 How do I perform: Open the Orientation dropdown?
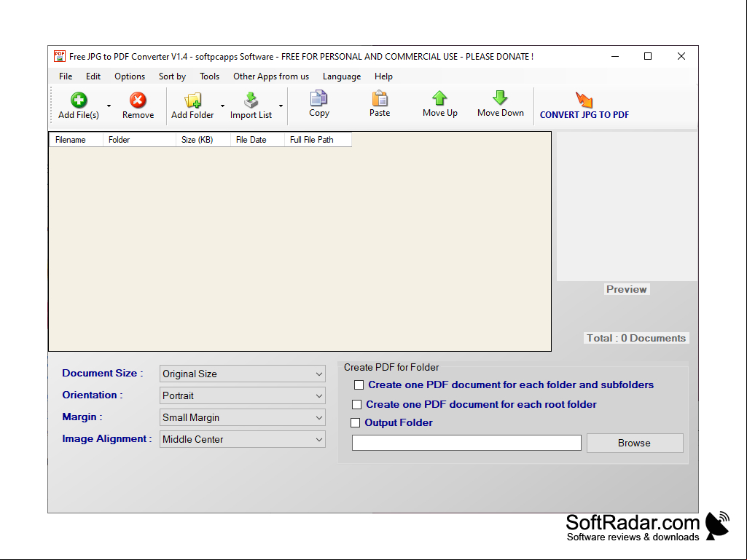pyautogui.click(x=243, y=395)
